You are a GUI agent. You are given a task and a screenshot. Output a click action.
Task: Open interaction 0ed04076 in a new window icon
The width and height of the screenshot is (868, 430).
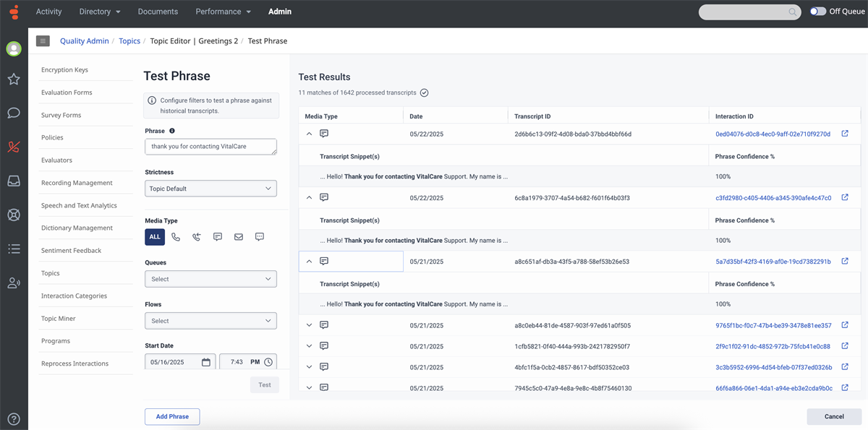(845, 134)
